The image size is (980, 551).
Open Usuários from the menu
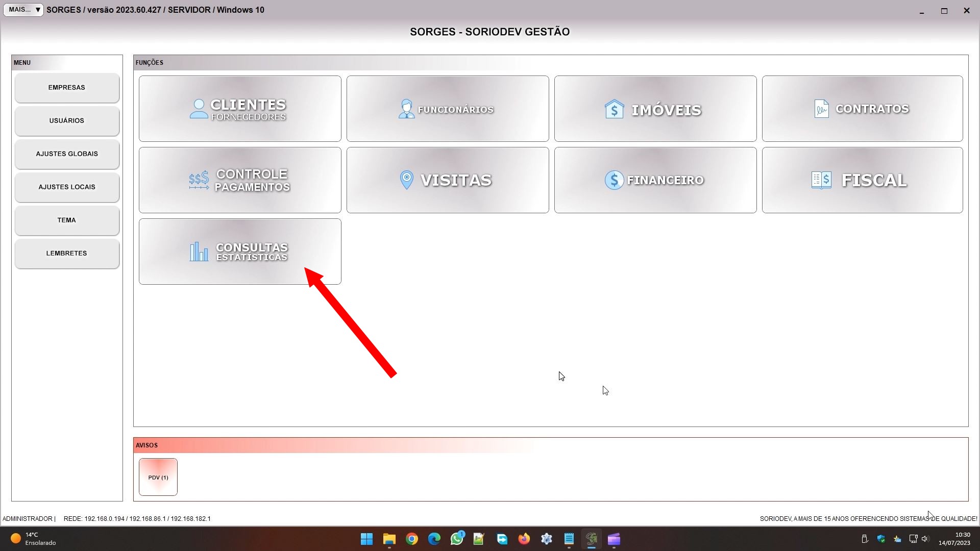67,121
